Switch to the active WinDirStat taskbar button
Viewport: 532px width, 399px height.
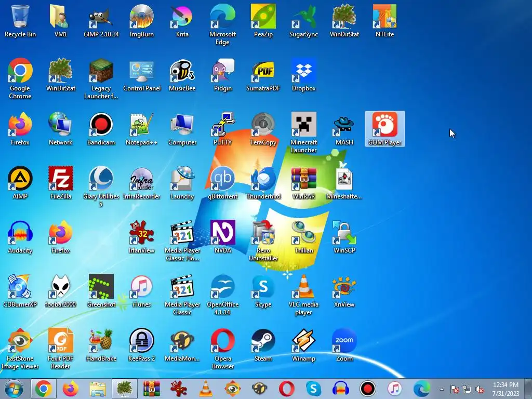point(125,389)
